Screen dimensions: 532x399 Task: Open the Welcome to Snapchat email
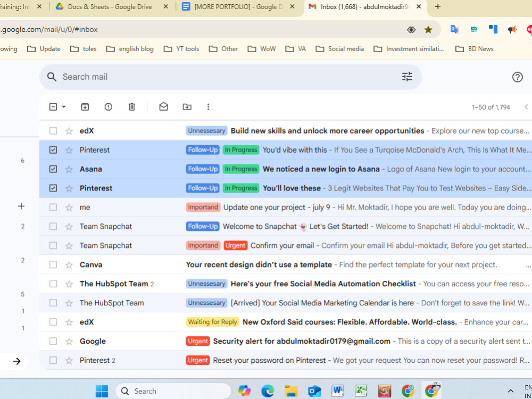pos(286,227)
